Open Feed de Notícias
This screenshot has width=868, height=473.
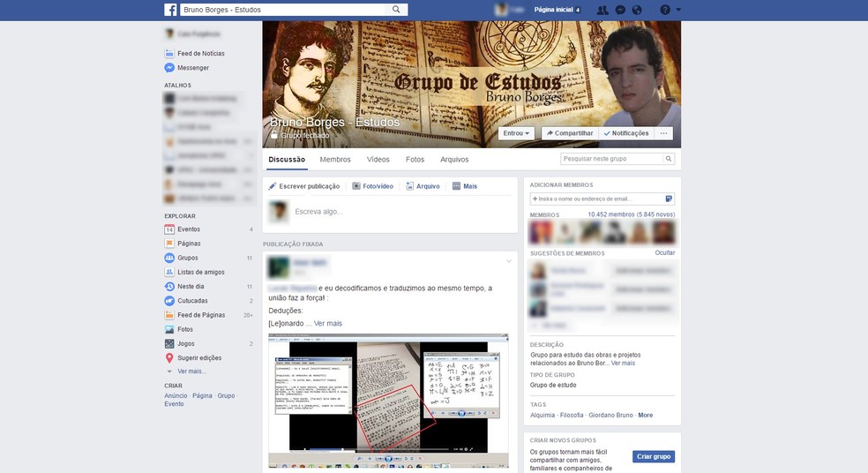pyautogui.click(x=201, y=53)
